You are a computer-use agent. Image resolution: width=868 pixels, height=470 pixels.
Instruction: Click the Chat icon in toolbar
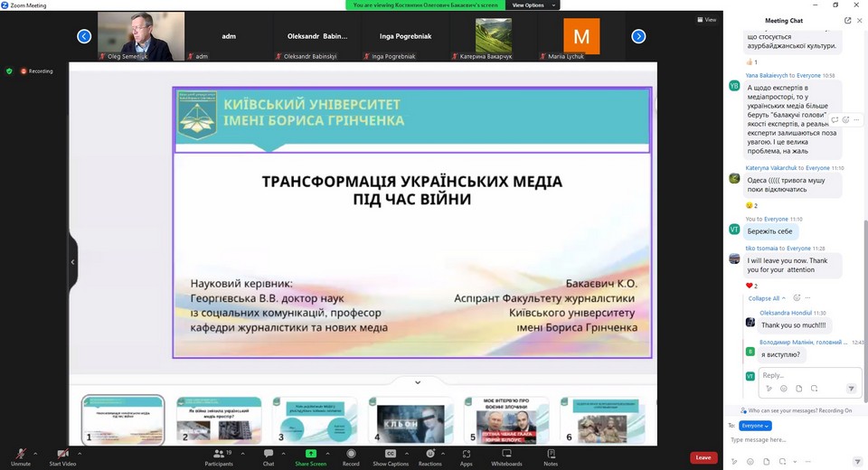coord(269,455)
